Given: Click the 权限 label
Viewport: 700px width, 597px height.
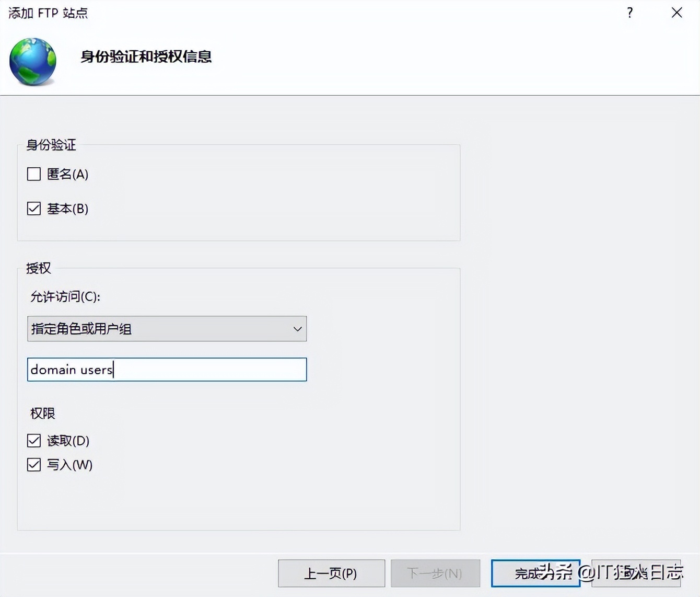Looking at the screenshot, I should [x=43, y=414].
